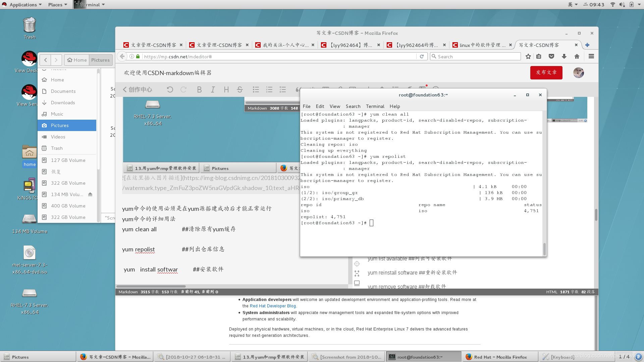Navigate forward in the Pictures file manager
The image size is (644, 362).
point(56,60)
